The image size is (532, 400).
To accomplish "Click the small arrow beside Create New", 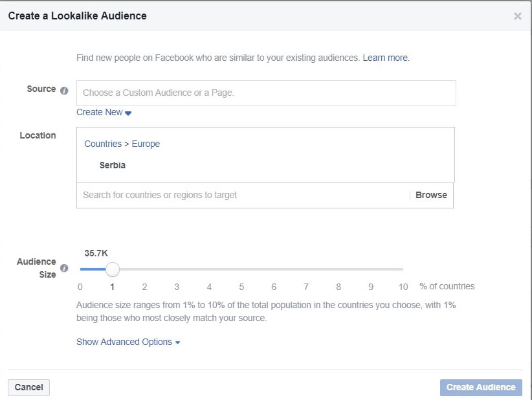I will coord(128,113).
